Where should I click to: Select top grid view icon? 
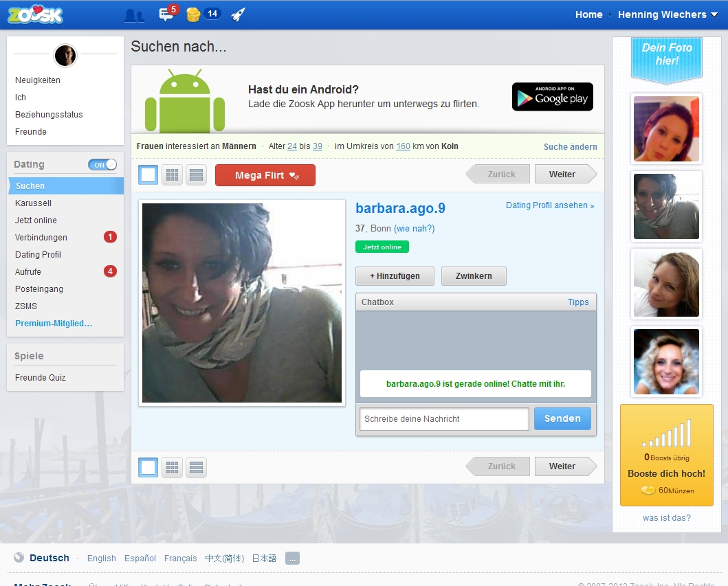coord(173,175)
